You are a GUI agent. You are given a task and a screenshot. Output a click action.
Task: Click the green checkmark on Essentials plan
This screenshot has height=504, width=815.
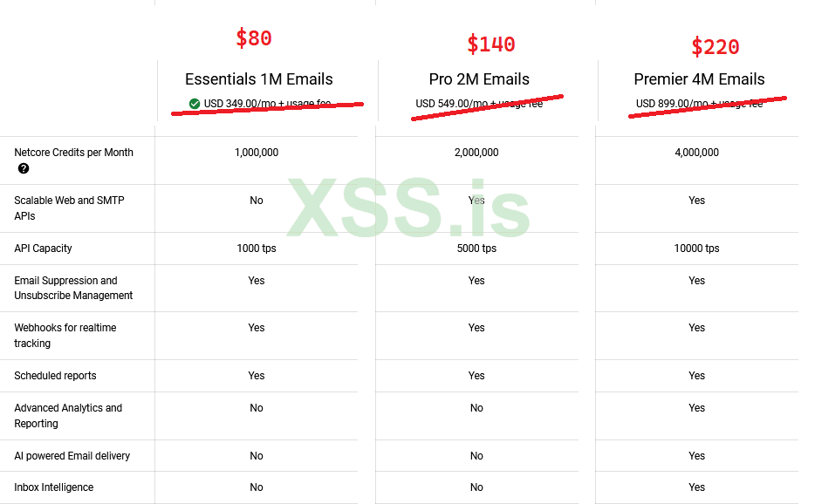[195, 104]
